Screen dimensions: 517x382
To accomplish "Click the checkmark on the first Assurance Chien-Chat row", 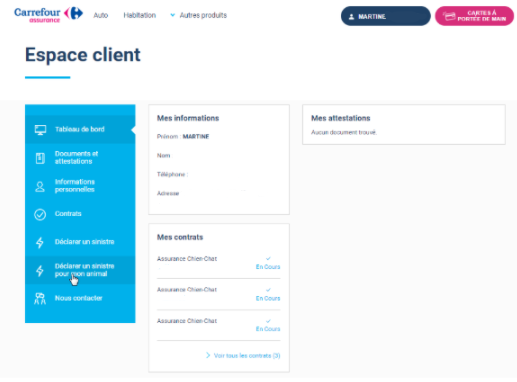I will pyautogui.click(x=268, y=258).
